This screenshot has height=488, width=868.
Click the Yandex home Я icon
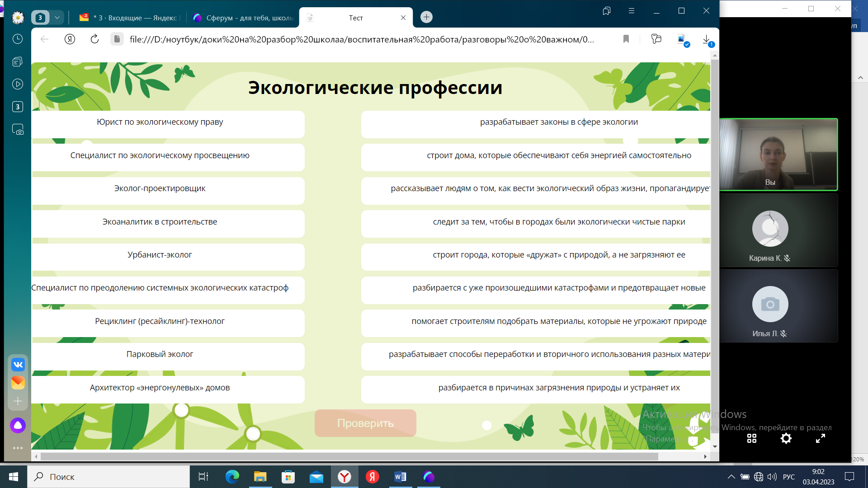point(70,39)
